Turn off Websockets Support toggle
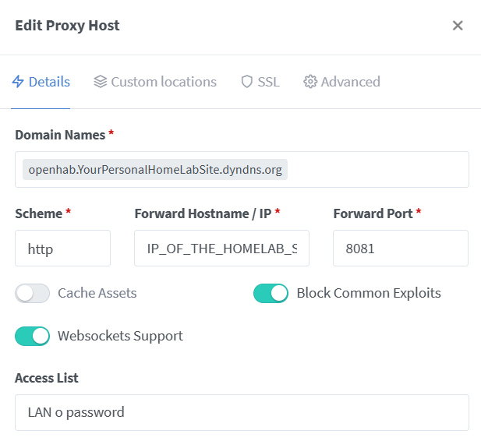The image size is (481, 448). [x=33, y=337]
